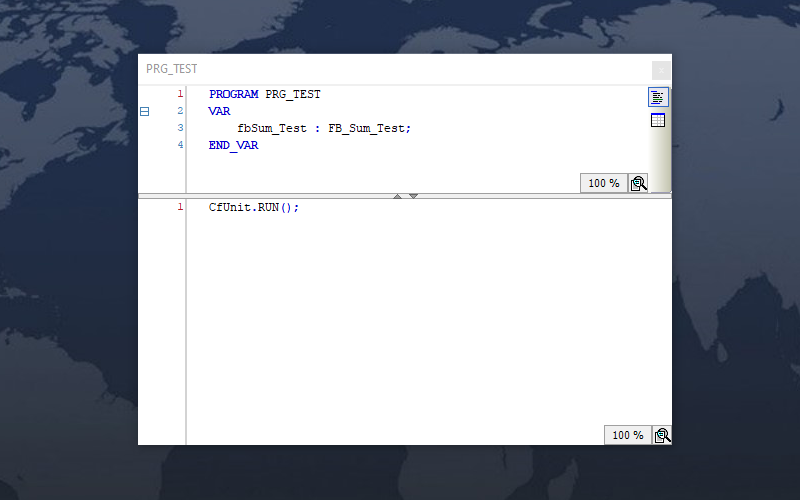
Task: Open the declaration pane 100 % zoom box
Action: [603, 183]
